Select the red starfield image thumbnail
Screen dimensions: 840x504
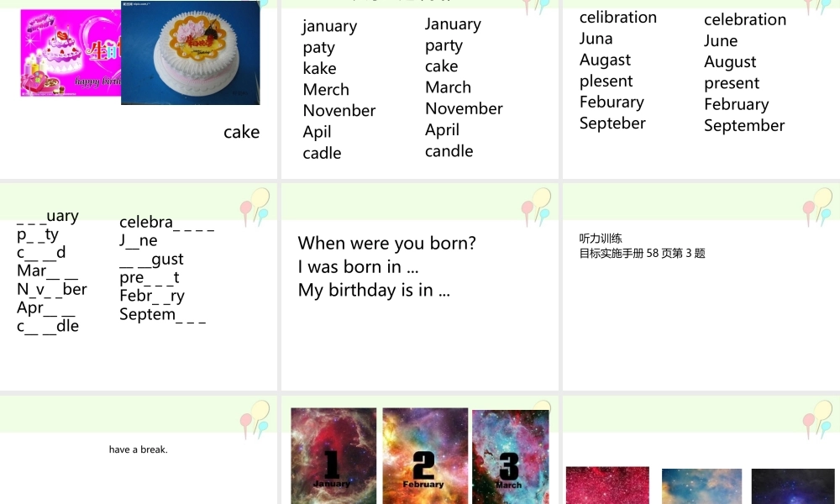coord(607,486)
